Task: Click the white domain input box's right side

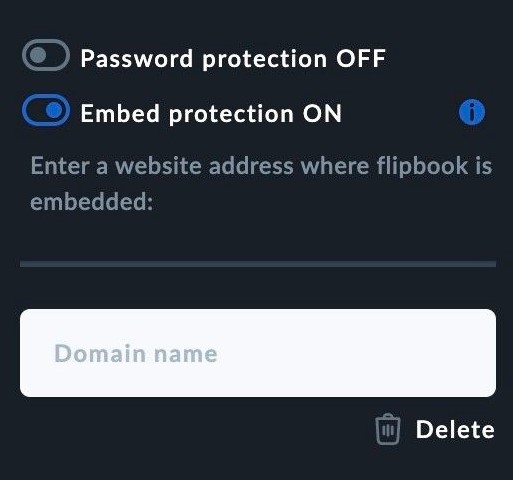Action: click(x=433, y=353)
